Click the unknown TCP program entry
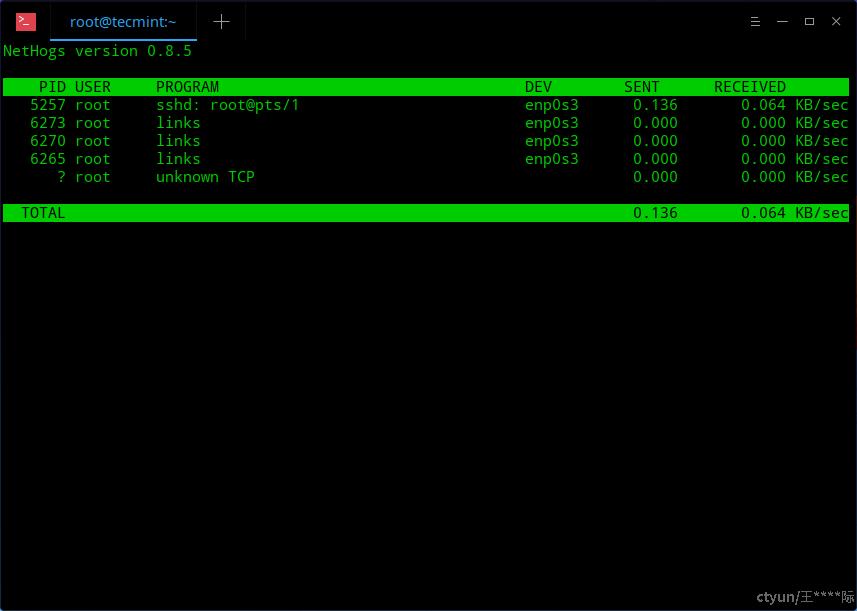The width and height of the screenshot is (857, 611). click(x=206, y=177)
